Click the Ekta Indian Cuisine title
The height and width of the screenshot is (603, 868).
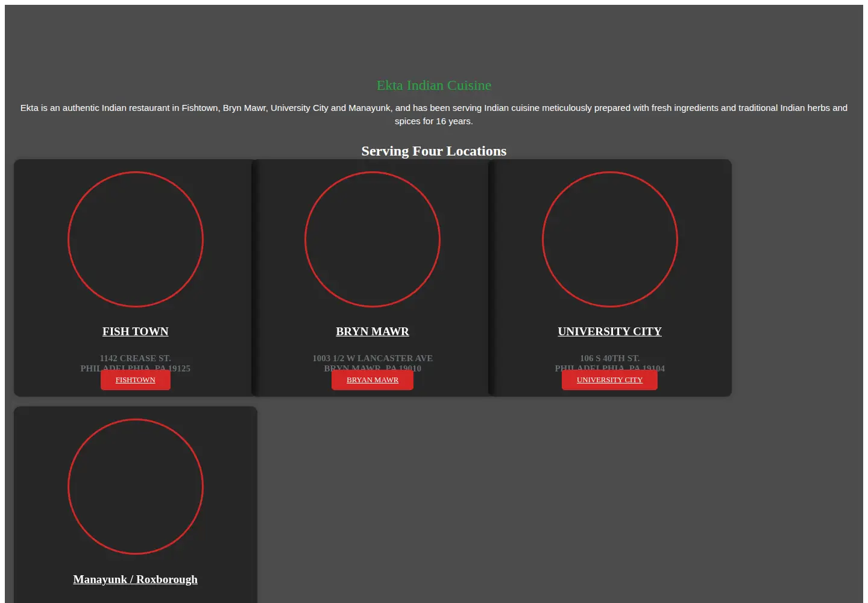434,86
